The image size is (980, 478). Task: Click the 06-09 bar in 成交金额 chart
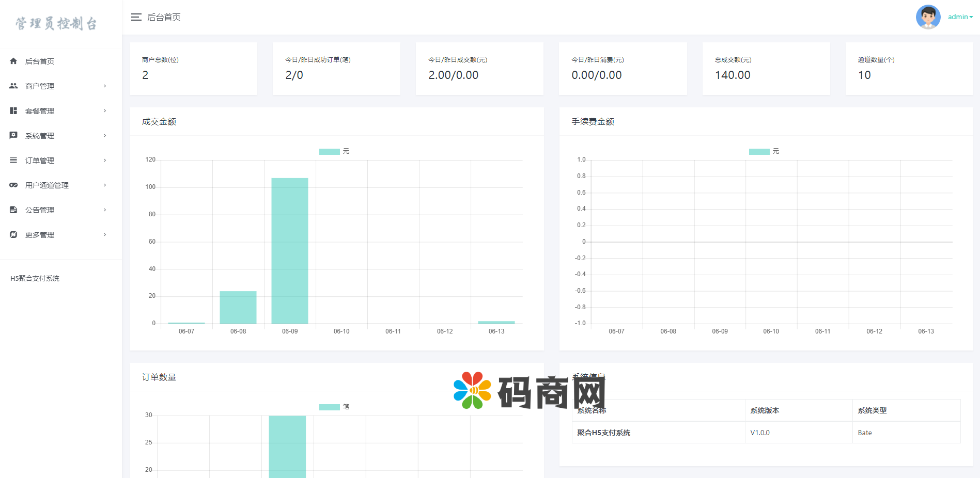click(x=290, y=251)
